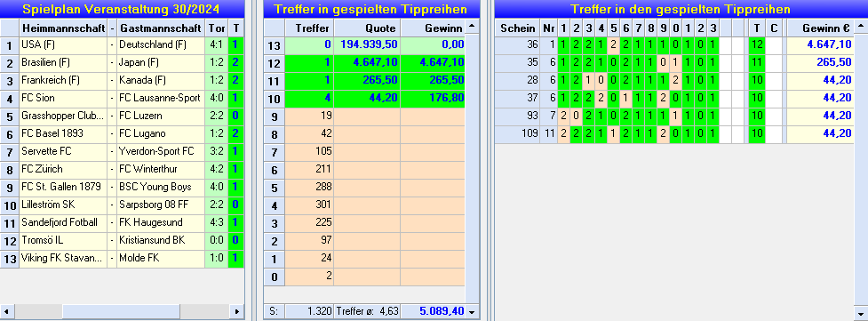Click Tromsö IL home team
Image resolution: width=868 pixels, height=321 pixels.
click(63, 240)
